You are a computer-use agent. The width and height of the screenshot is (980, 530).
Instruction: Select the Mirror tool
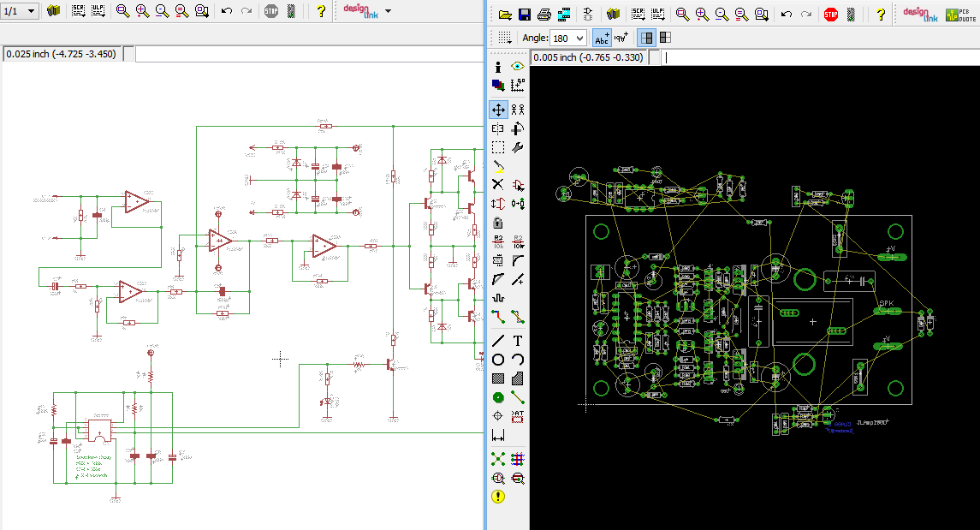[x=498, y=128]
